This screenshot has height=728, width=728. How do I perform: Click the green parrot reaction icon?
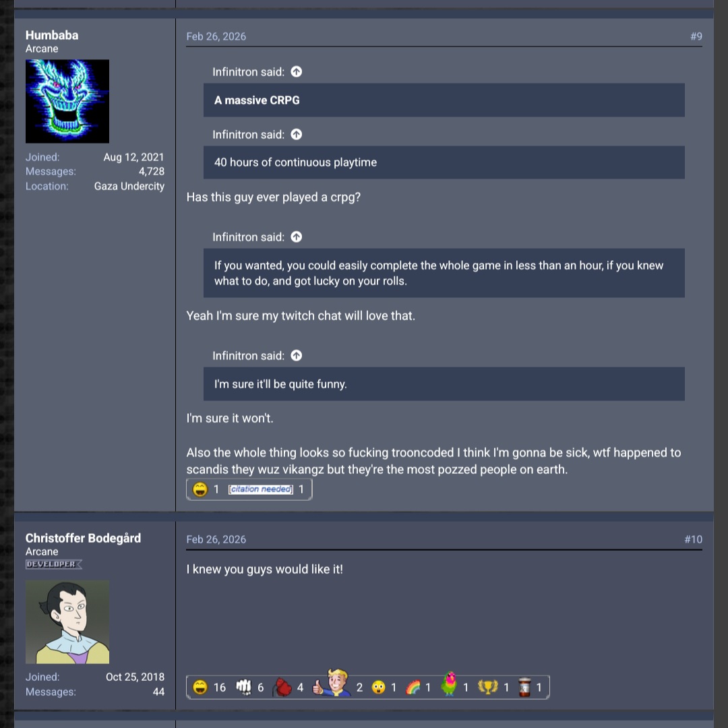[448, 684]
